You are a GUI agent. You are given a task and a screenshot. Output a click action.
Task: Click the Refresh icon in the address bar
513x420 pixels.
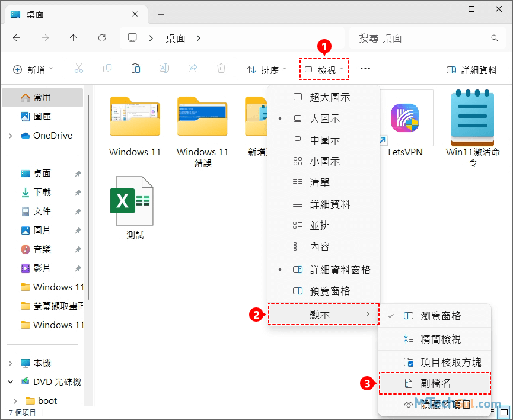(x=101, y=38)
